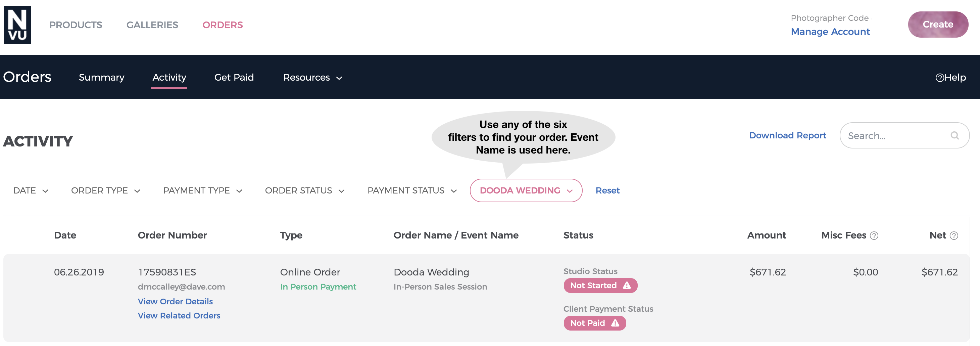Click the Type column header
Image resolution: width=980 pixels, height=346 pixels.
tap(291, 235)
